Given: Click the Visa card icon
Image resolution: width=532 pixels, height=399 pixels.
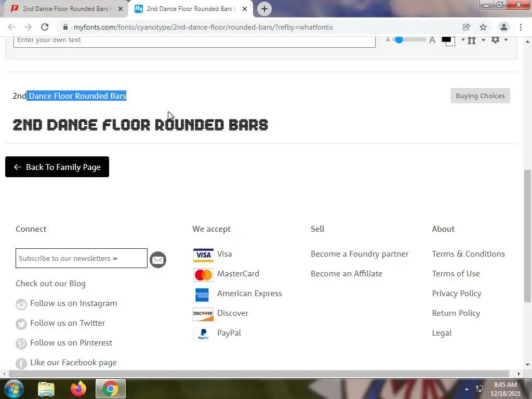Looking at the screenshot, I should 203,255.
